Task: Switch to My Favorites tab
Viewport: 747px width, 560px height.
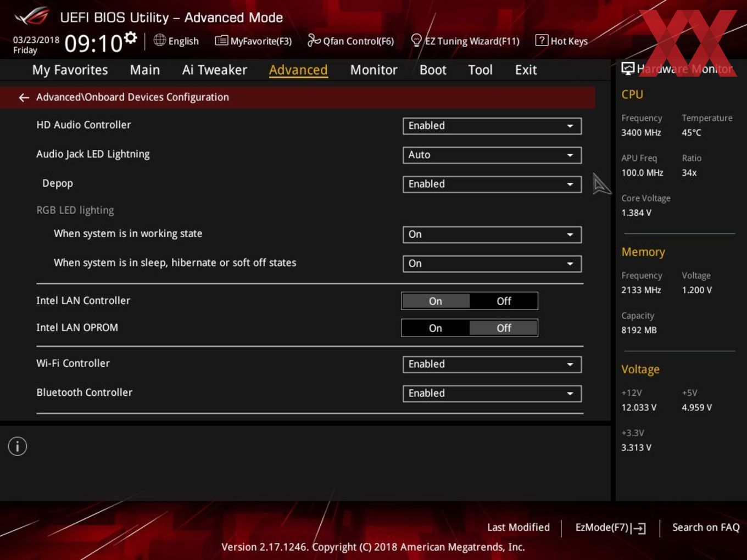Action: [x=70, y=70]
